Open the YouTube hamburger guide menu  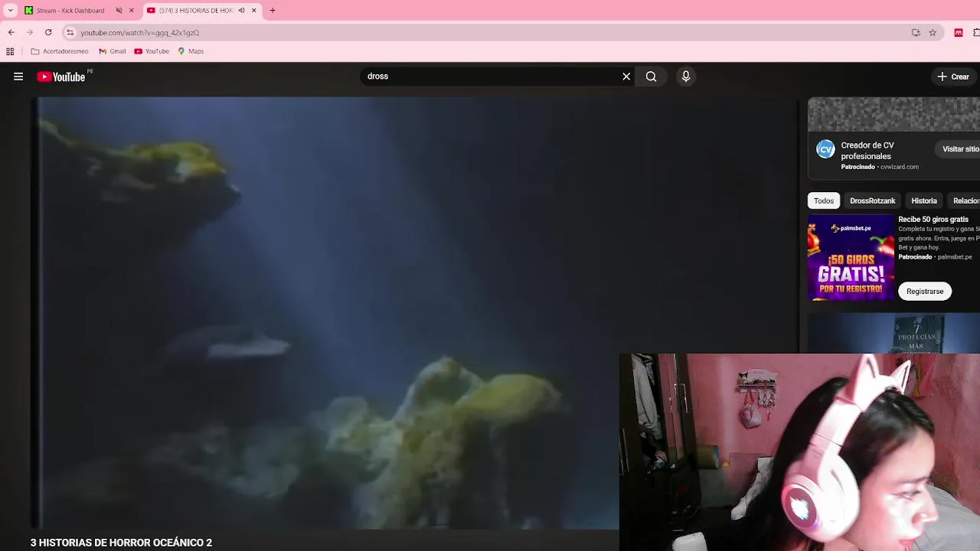(18, 77)
